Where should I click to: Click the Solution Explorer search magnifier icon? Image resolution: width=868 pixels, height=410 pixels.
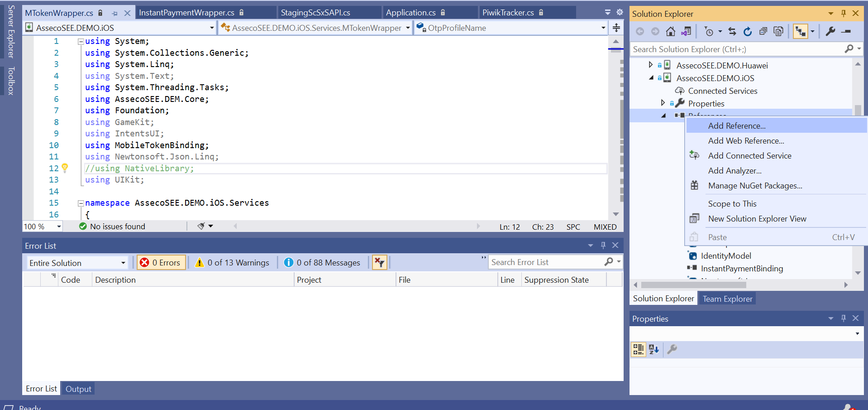click(849, 49)
